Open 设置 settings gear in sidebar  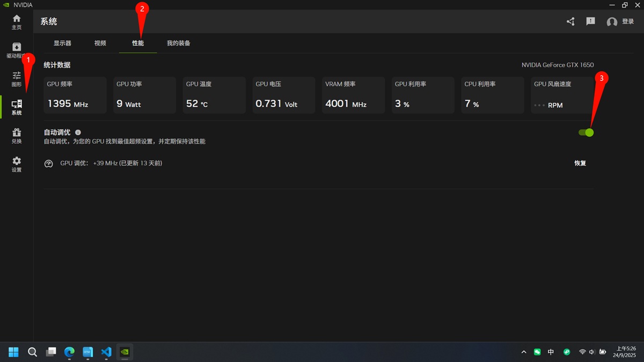[17, 164]
